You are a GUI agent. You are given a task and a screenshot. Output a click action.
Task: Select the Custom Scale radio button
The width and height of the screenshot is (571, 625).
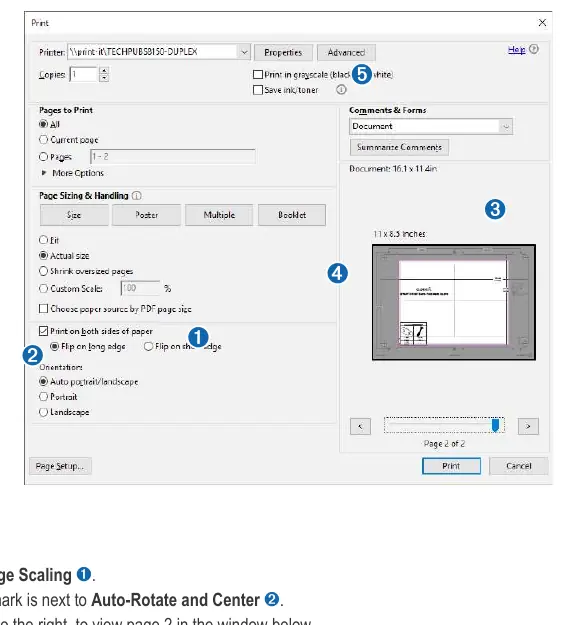point(43,288)
